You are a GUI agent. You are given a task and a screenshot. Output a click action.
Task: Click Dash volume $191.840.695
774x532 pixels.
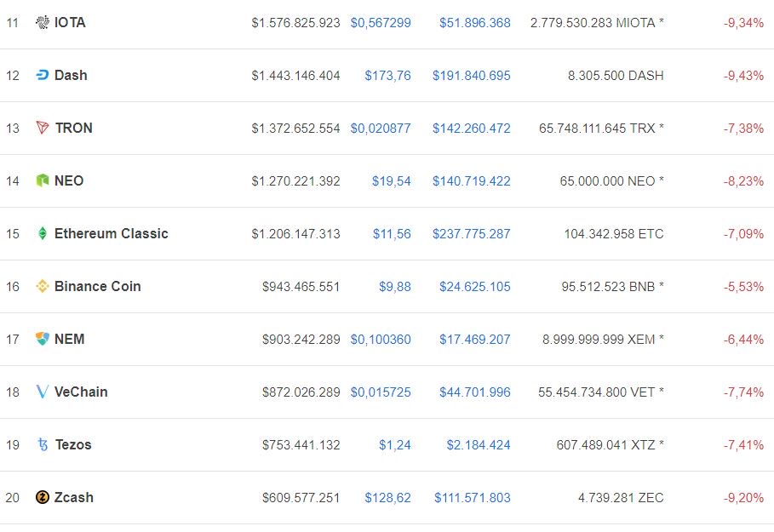click(472, 76)
